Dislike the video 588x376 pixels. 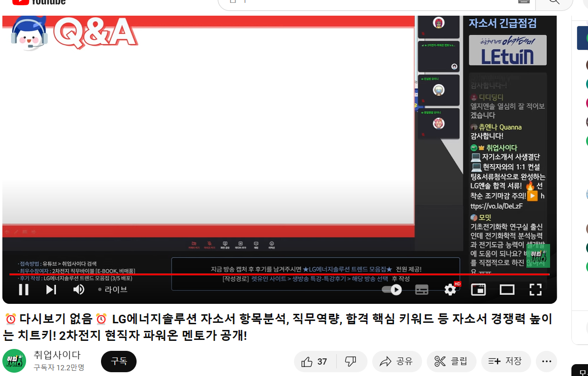[351, 362]
